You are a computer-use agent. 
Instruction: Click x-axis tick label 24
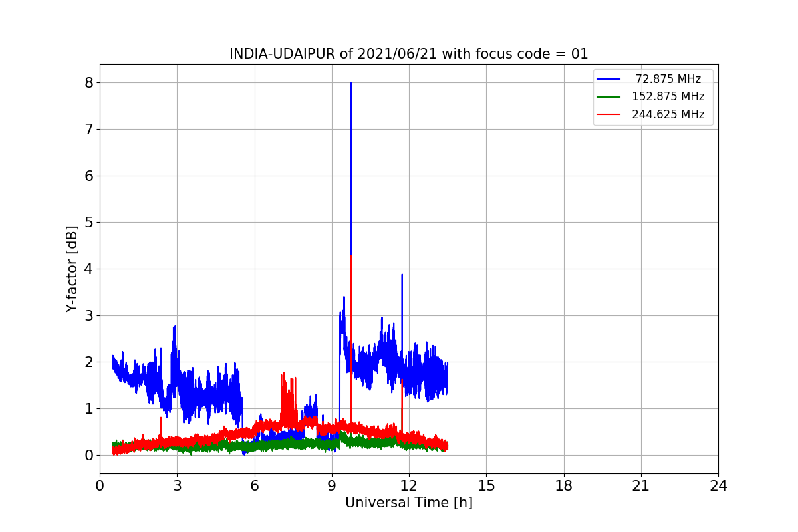pos(718,486)
